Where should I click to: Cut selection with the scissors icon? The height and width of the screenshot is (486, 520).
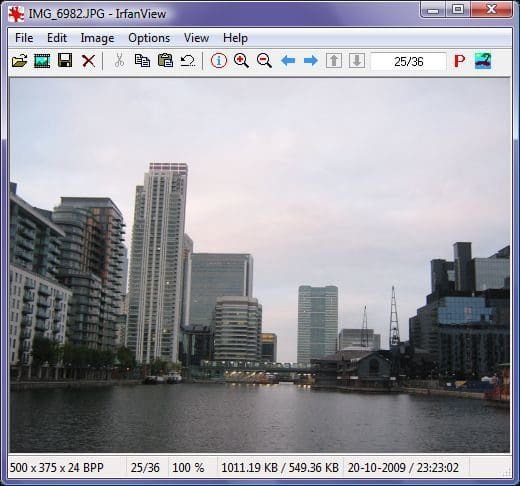[x=119, y=61]
